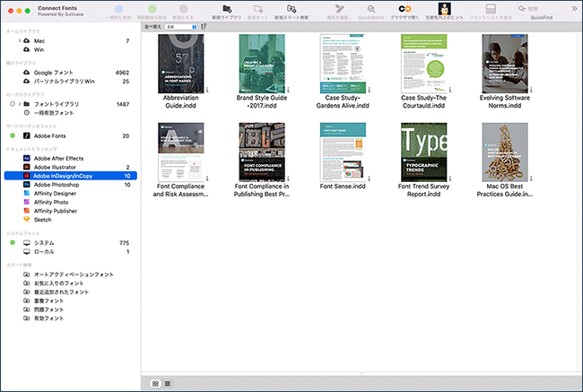Select Case Study-The Courtauld.indd thumbnail
The width and height of the screenshot is (583, 392).
point(424,64)
